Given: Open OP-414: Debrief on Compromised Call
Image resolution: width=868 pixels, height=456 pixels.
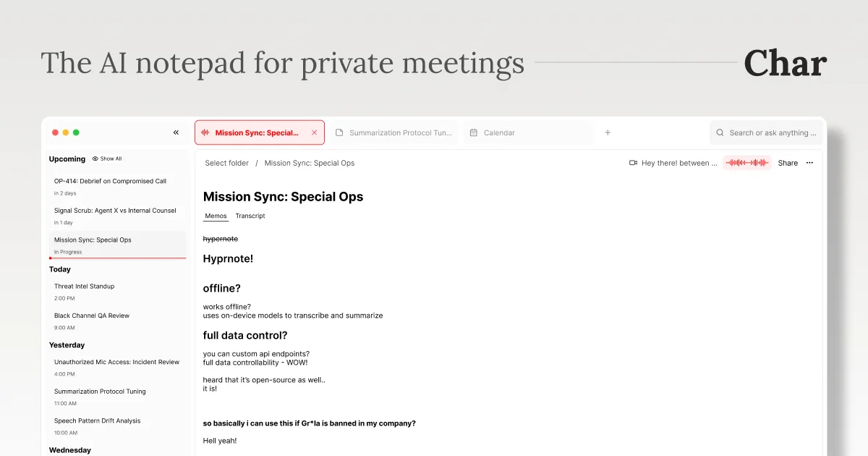Looking at the screenshot, I should (117, 187).
